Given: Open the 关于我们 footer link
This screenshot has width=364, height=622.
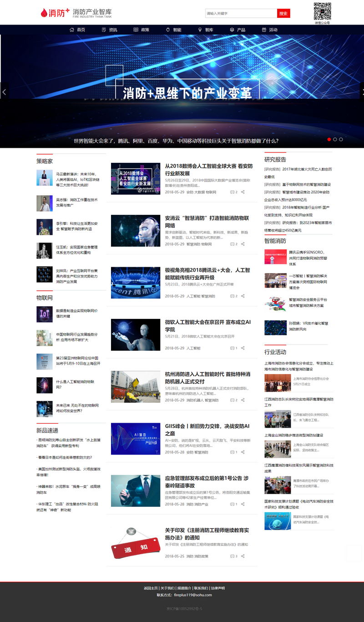Looking at the screenshot, I should (167, 588).
